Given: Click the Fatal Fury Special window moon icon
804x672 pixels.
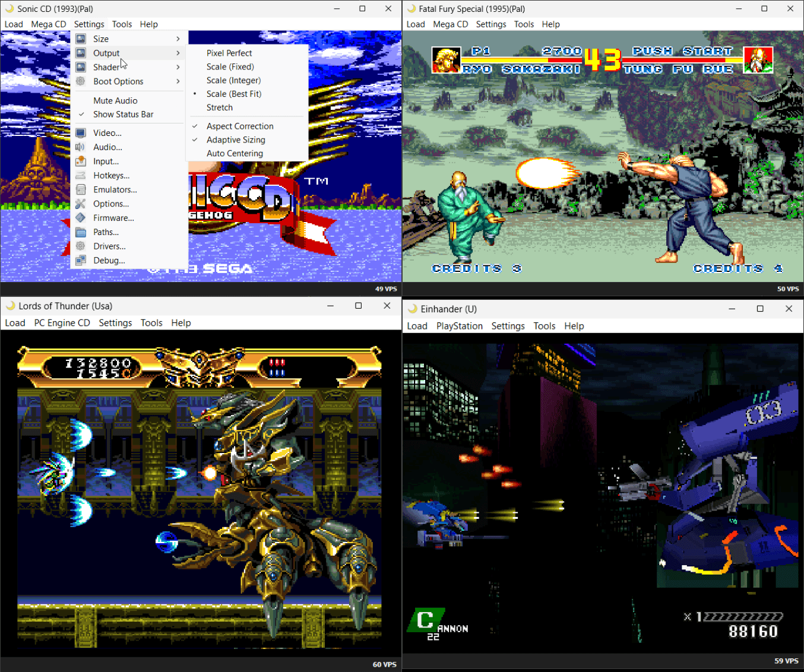Looking at the screenshot, I should point(412,9).
